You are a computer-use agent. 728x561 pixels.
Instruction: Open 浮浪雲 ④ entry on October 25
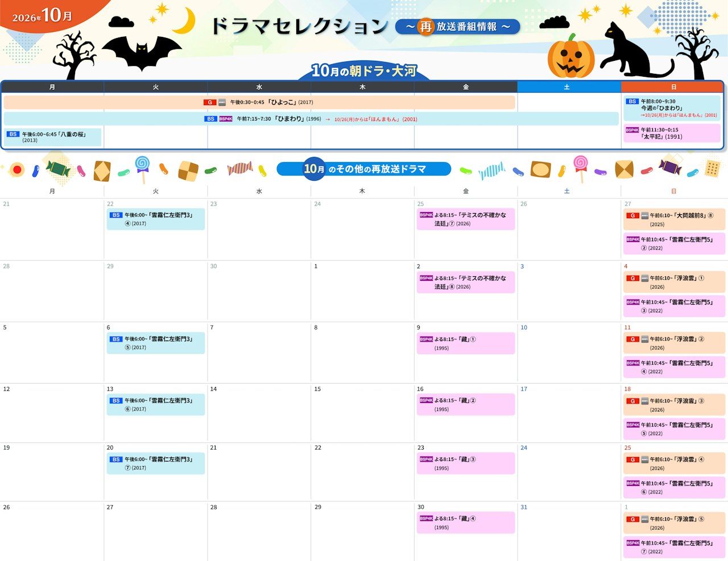[675, 464]
